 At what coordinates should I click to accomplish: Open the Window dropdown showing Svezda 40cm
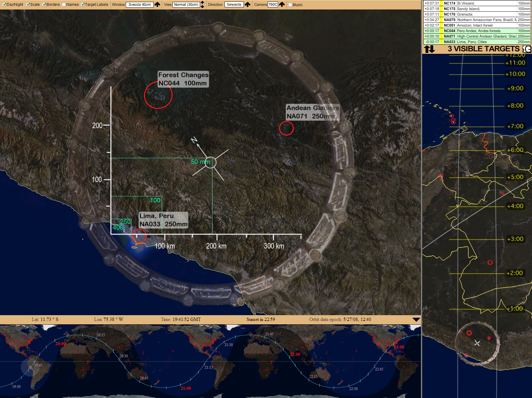click(140, 5)
